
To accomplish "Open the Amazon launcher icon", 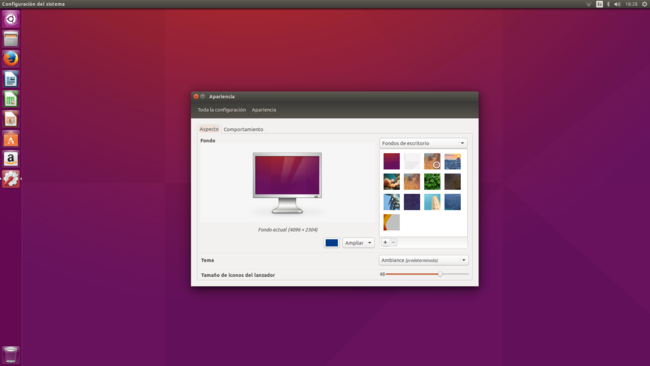I will coord(11,159).
